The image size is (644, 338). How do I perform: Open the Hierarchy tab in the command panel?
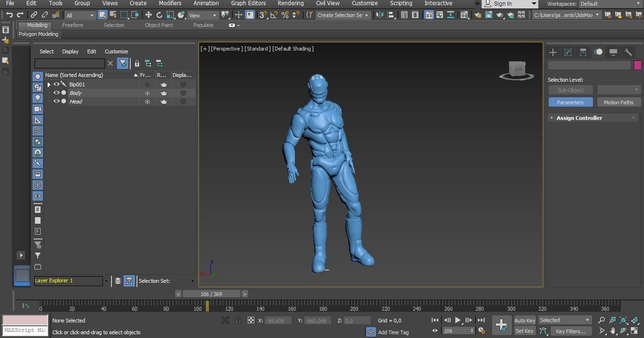pos(583,52)
